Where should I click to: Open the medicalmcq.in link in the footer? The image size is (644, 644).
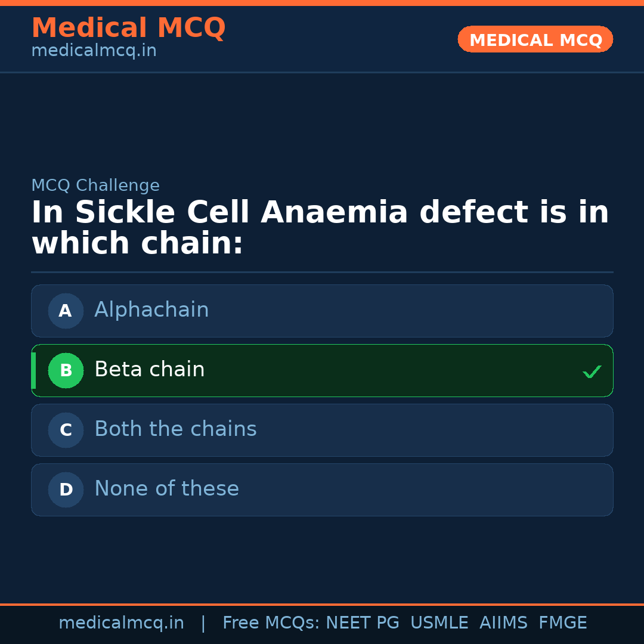click(x=121, y=623)
